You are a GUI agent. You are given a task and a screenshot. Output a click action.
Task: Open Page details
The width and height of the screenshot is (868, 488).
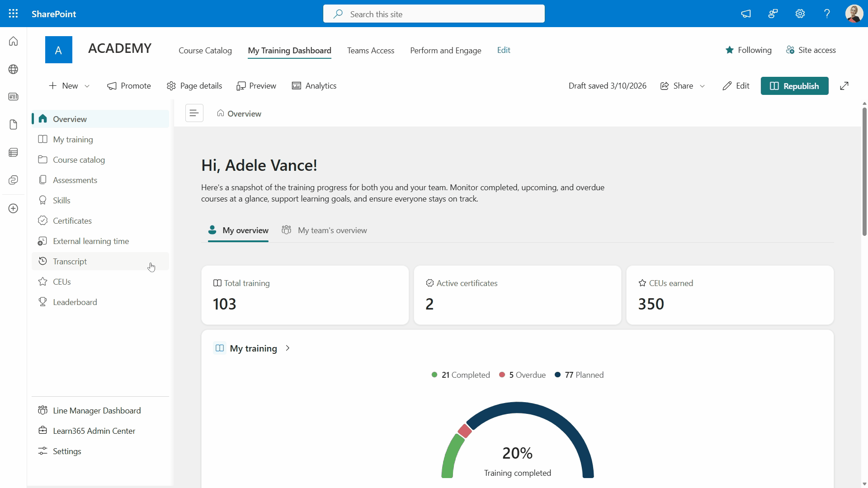(194, 86)
